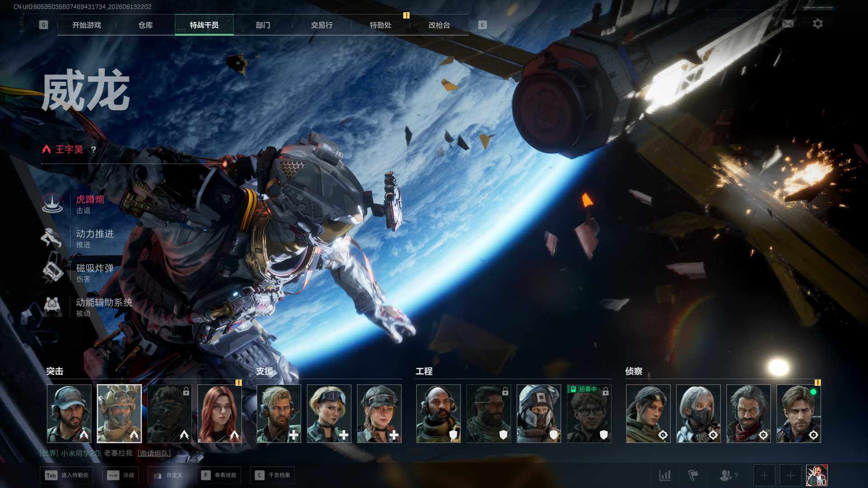Viewport: 868px width, 488px height.
Task: Go to the 特勤处 tab
Action: pyautogui.click(x=381, y=25)
